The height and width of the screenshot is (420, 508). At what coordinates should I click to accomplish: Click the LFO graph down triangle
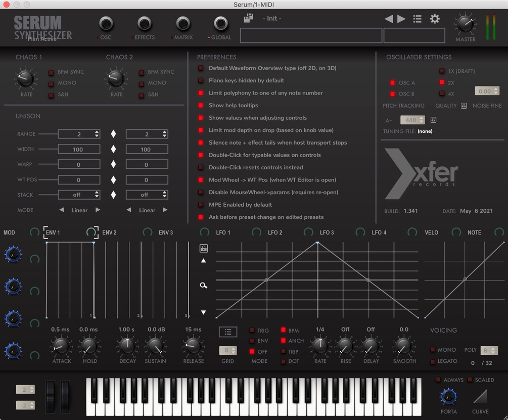(204, 312)
